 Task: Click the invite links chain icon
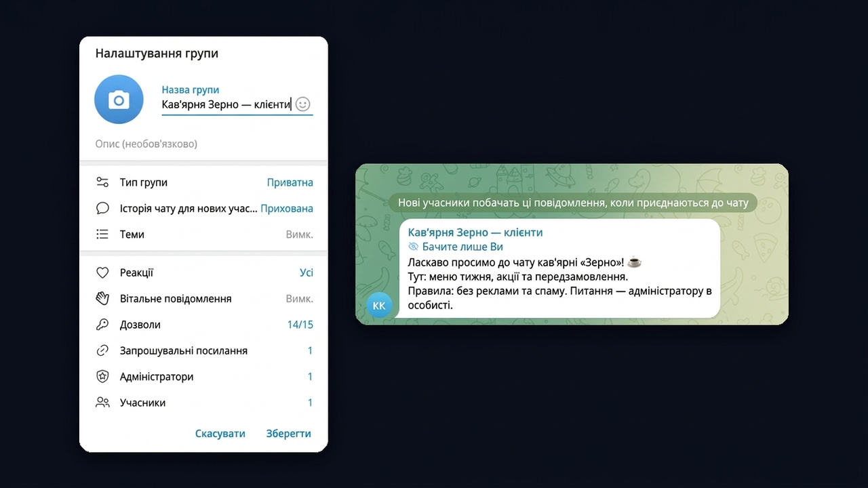click(102, 351)
